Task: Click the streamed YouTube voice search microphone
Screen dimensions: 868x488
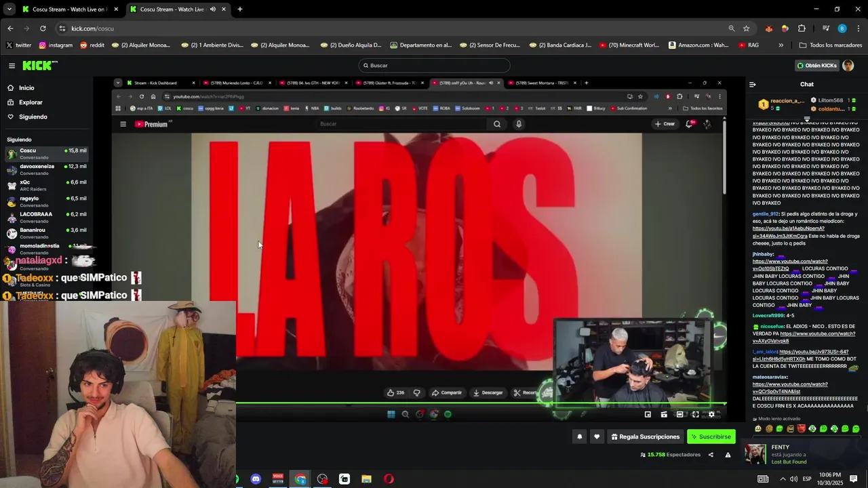Action: pos(519,124)
